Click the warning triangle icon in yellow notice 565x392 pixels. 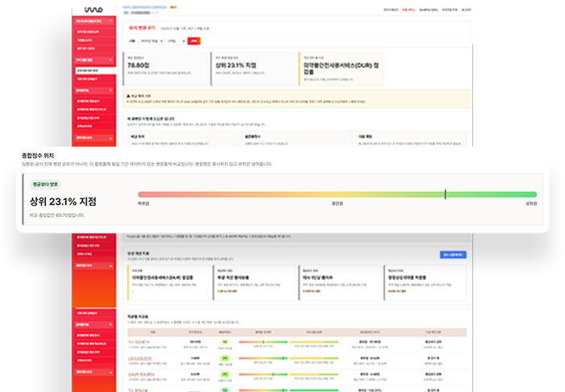(128, 96)
